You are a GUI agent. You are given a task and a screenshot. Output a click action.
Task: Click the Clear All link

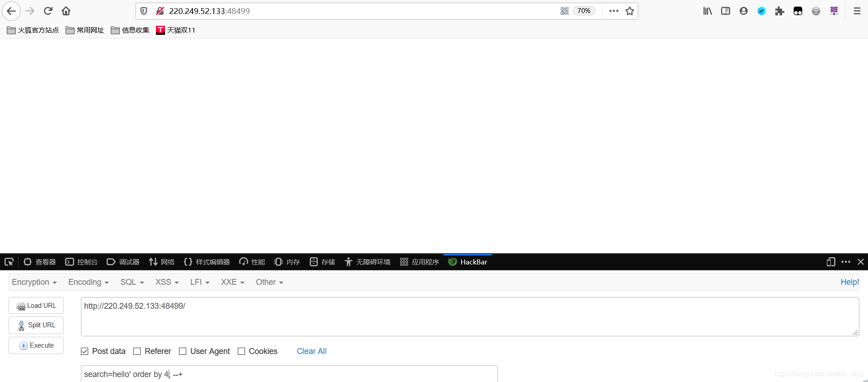tap(311, 351)
